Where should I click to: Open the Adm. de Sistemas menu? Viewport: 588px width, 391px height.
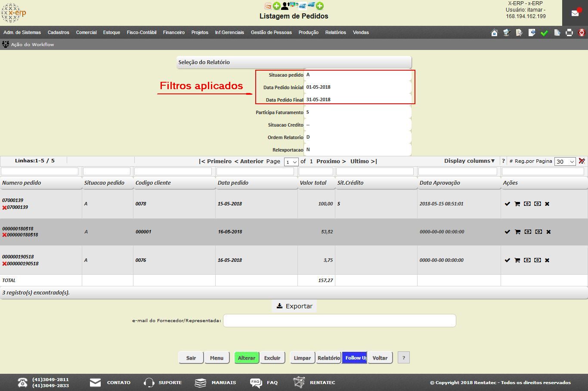pos(22,32)
